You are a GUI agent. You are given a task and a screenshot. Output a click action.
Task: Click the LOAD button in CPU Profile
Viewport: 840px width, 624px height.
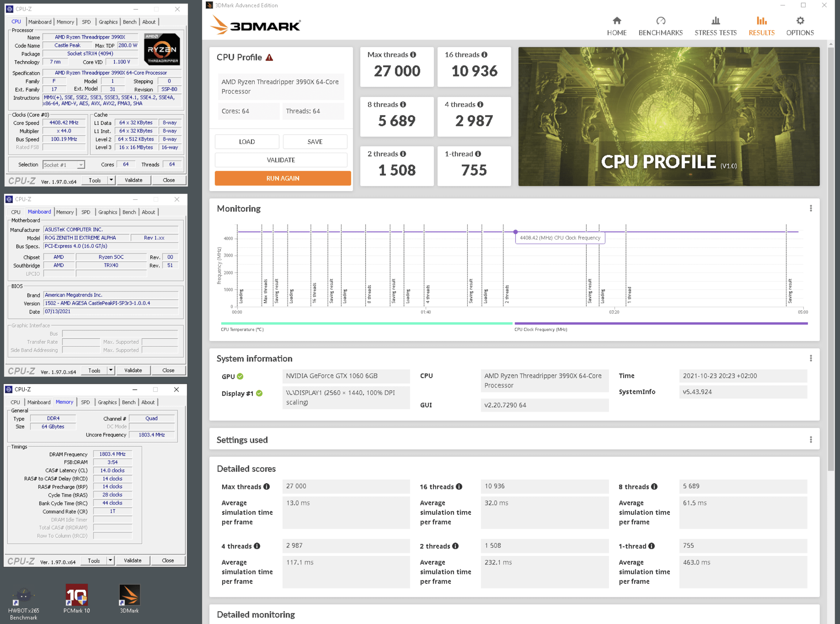tap(247, 142)
